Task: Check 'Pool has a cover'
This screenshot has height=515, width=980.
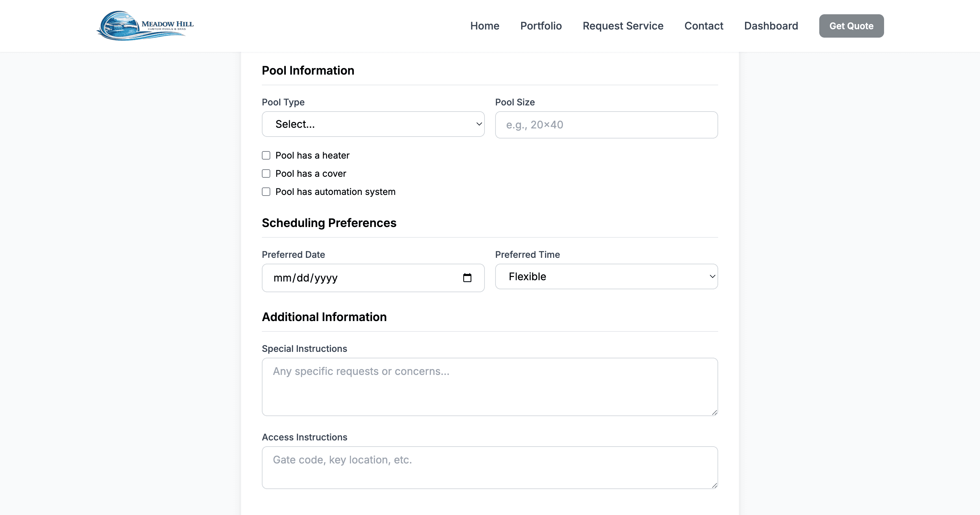Action: click(x=266, y=174)
